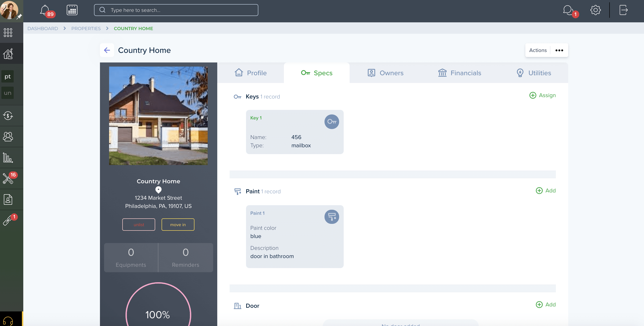Click the 'Paint 1' card title
The width and height of the screenshot is (644, 326).
coord(257,213)
